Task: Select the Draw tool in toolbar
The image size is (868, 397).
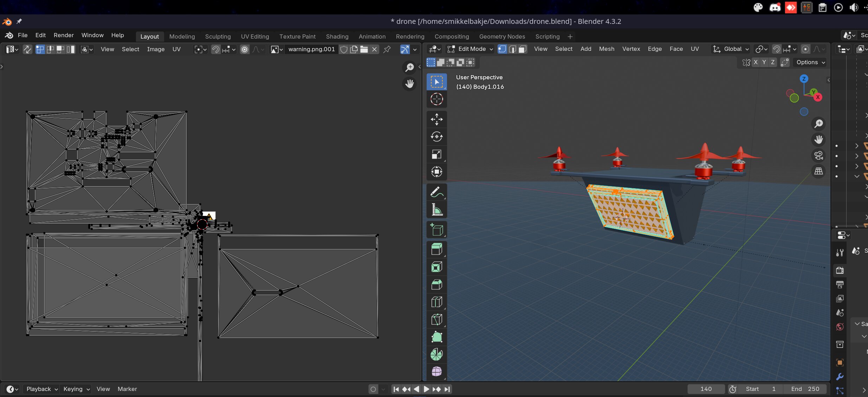Action: (437, 191)
